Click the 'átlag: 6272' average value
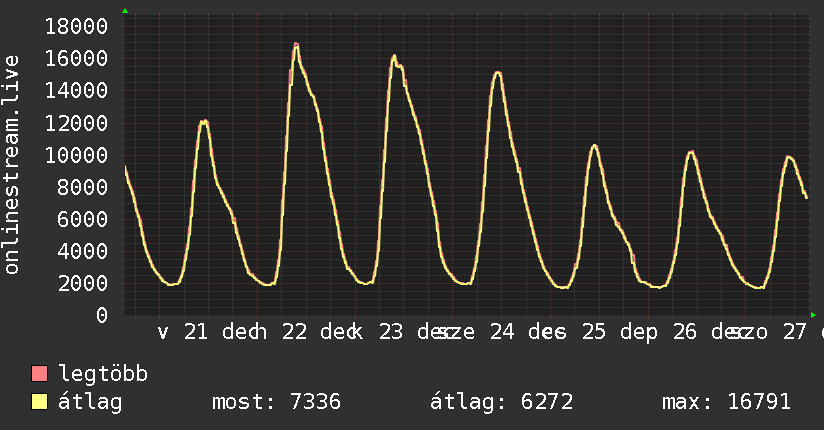The width and height of the screenshot is (824, 430). (x=501, y=402)
